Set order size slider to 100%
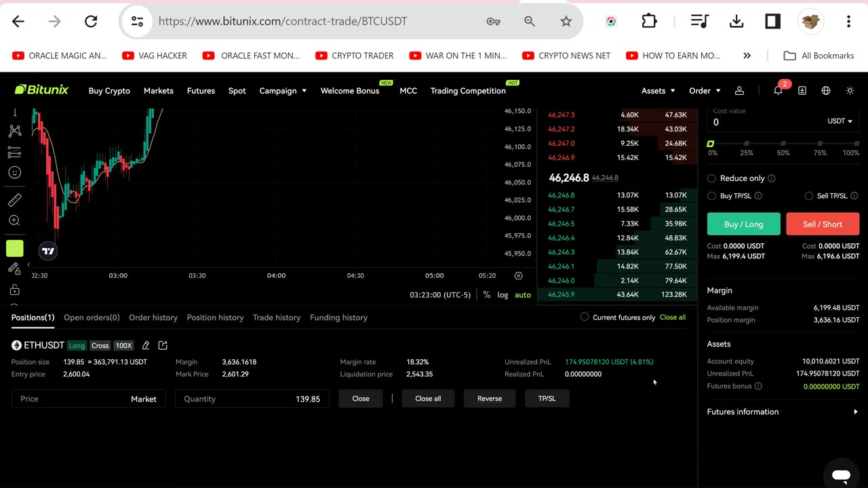The image size is (868, 488). [856, 144]
